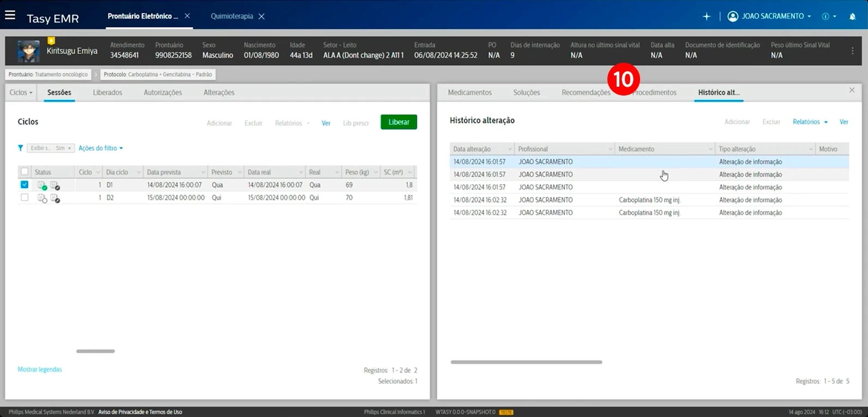This screenshot has width=868, height=417.
Task: Open the Data prevista column dropdown arrow
Action: pos(203,172)
